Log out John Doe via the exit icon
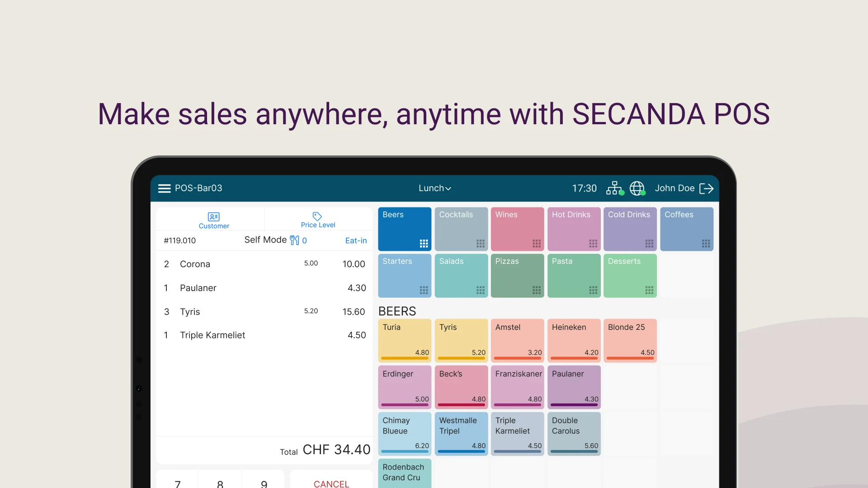 (x=707, y=188)
